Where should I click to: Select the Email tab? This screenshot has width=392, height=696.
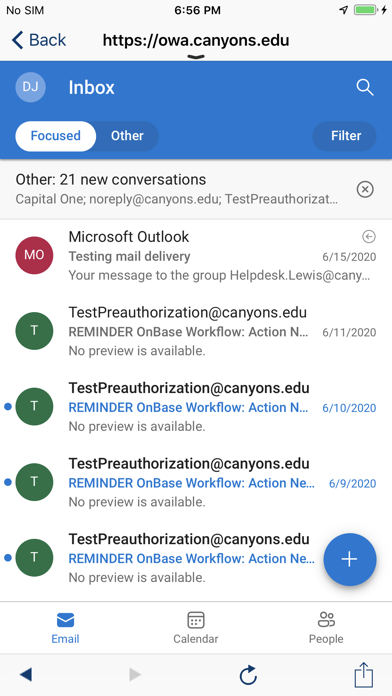coord(65,628)
